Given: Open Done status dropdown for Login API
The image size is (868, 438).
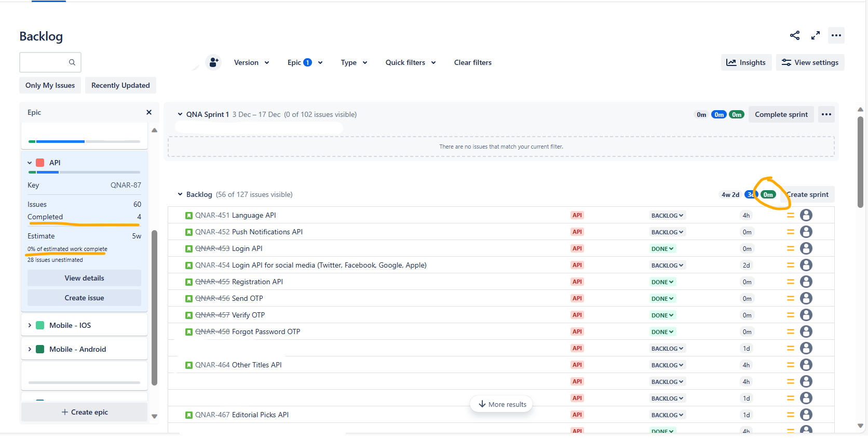Looking at the screenshot, I should click(662, 248).
